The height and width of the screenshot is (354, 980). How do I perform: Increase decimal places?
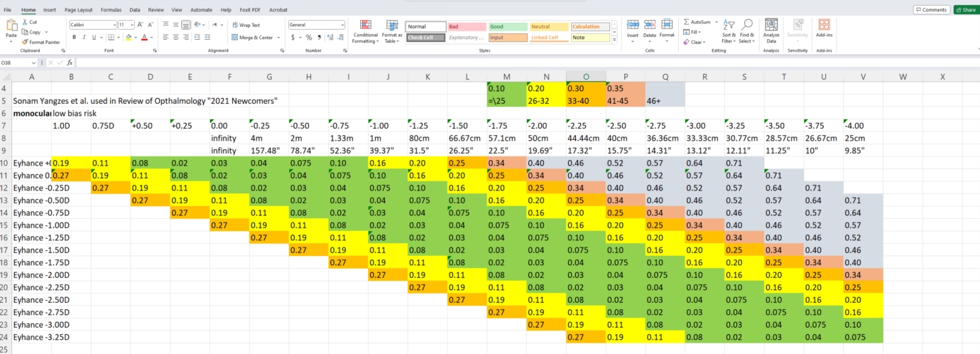pyautogui.click(x=330, y=37)
